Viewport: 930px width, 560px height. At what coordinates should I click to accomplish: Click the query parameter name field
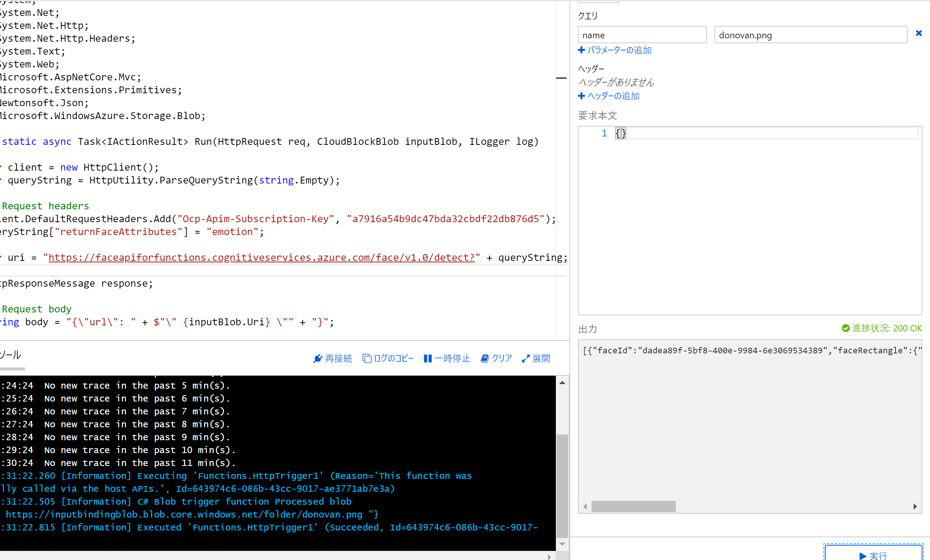pyautogui.click(x=642, y=35)
